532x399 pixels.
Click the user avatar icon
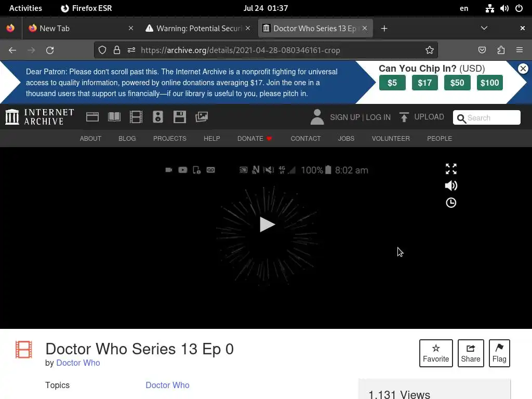click(317, 117)
